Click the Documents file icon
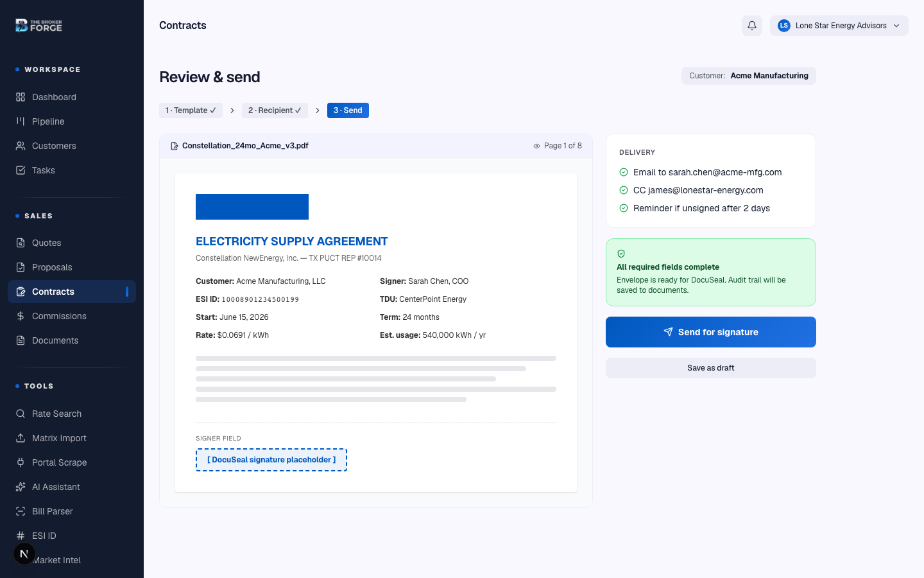Viewport: 924px width, 578px height. [x=21, y=340]
